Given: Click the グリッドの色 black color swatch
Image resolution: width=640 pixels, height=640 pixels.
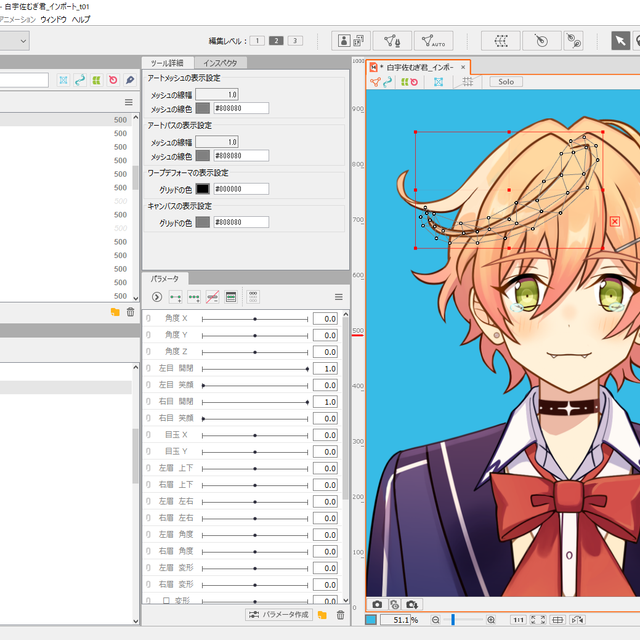Looking at the screenshot, I should point(202,188).
